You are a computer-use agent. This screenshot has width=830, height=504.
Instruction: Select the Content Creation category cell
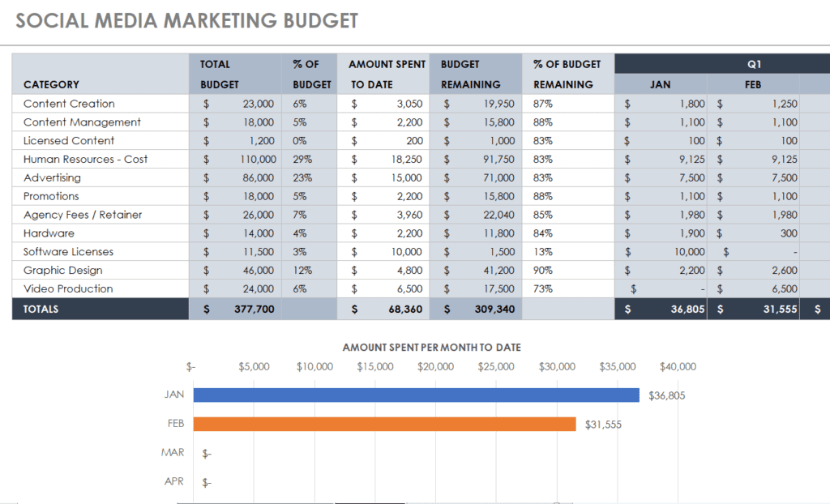pyautogui.click(x=100, y=104)
